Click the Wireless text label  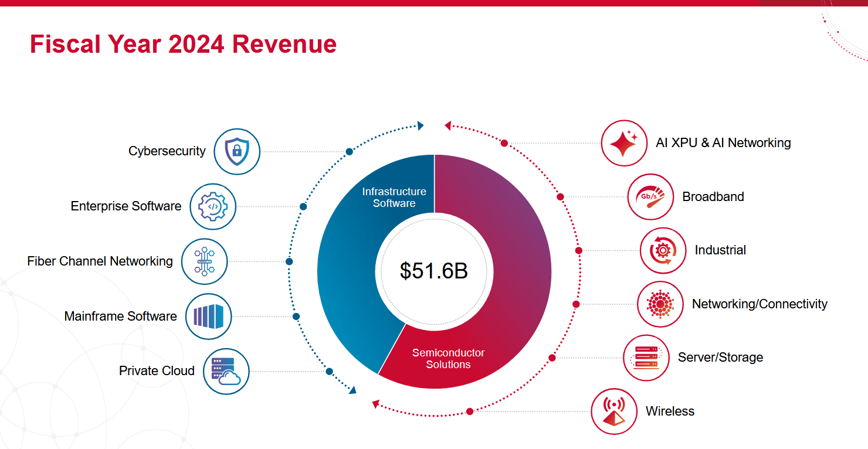coord(670,411)
